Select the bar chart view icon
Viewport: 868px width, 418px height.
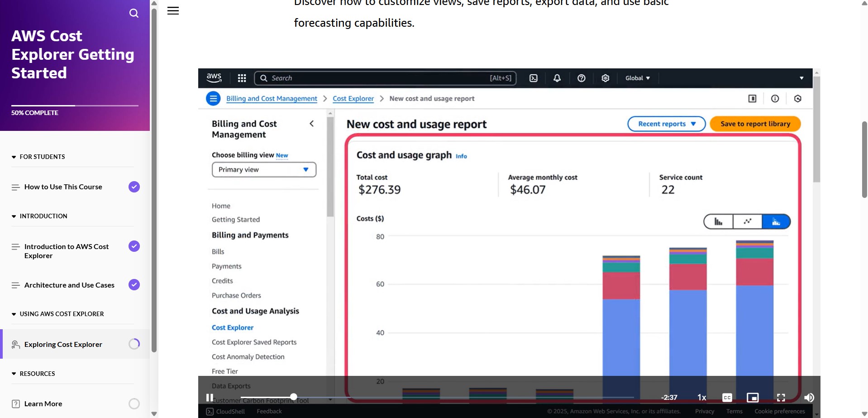coord(718,221)
